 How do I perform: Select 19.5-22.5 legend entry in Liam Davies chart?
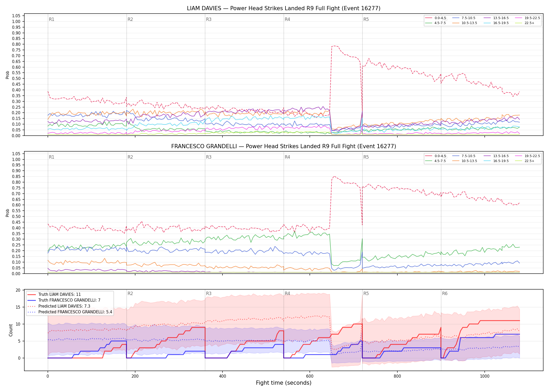tap(528, 18)
